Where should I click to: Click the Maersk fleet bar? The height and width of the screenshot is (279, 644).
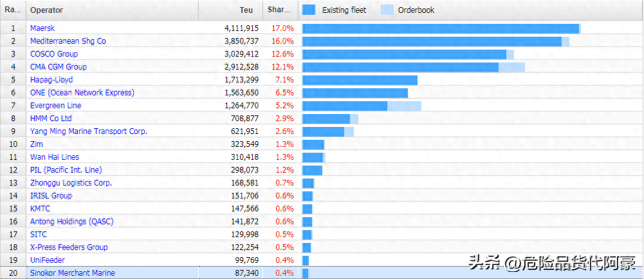[x=441, y=28]
